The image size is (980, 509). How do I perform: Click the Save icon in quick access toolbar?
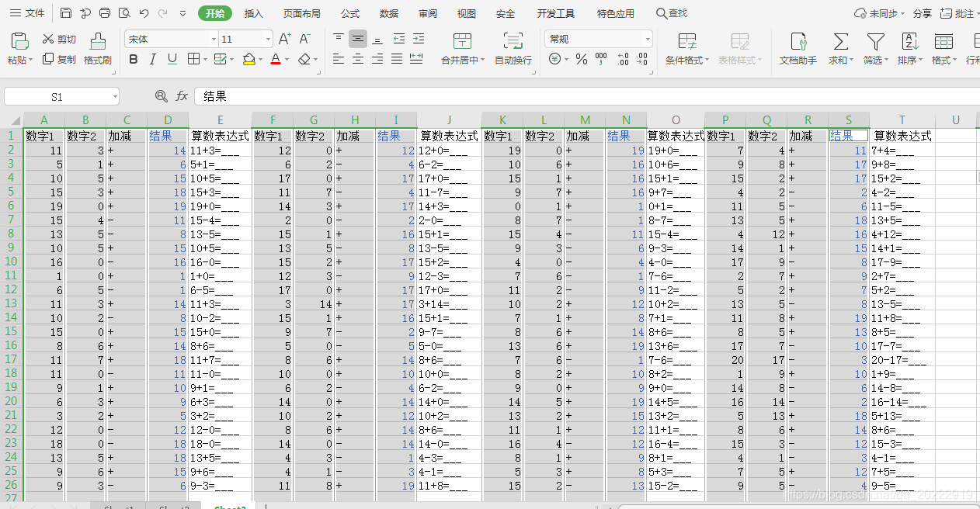click(66, 13)
